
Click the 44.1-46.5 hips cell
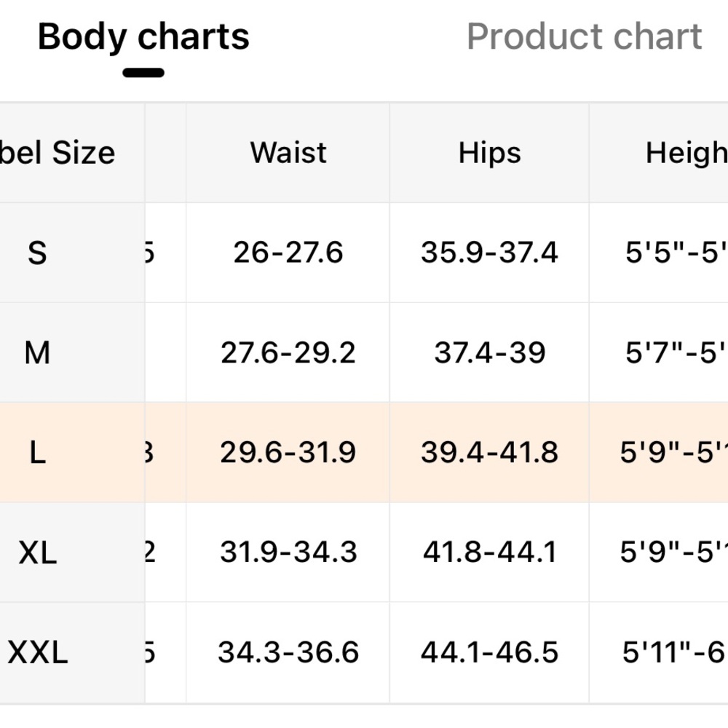tap(489, 652)
